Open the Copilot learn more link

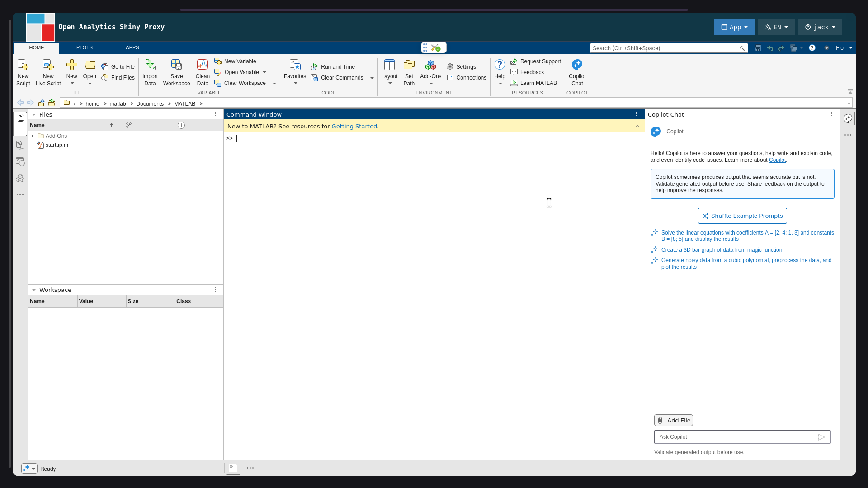777,160
